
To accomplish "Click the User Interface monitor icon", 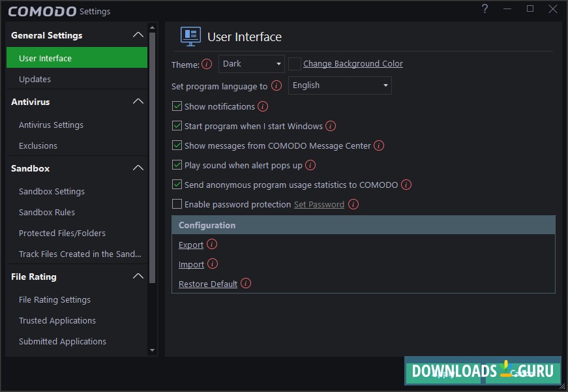I will 190,37.
